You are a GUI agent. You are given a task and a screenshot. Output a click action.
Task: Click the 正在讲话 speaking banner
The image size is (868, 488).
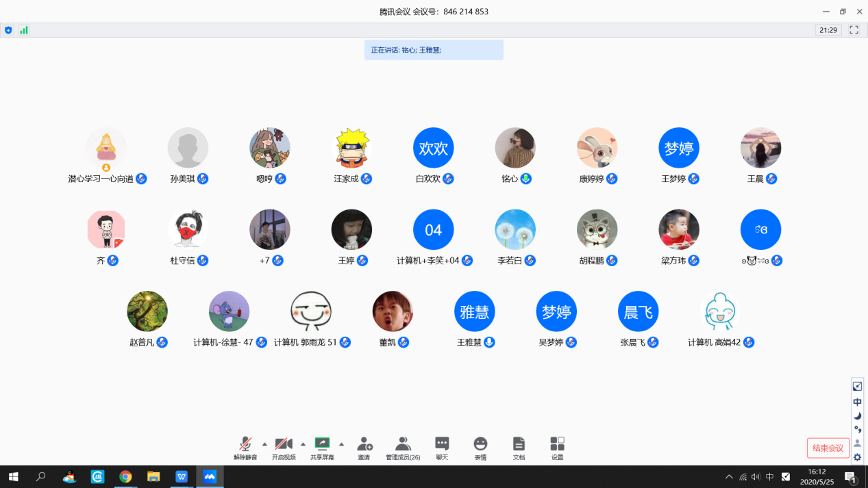(434, 50)
